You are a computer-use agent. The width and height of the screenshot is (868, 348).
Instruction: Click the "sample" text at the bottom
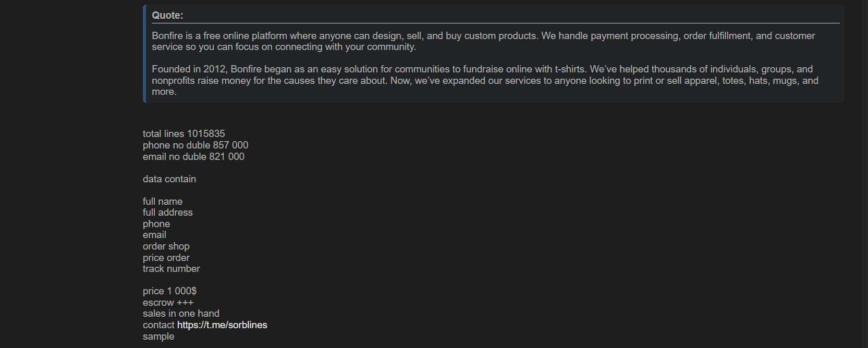pos(158,337)
